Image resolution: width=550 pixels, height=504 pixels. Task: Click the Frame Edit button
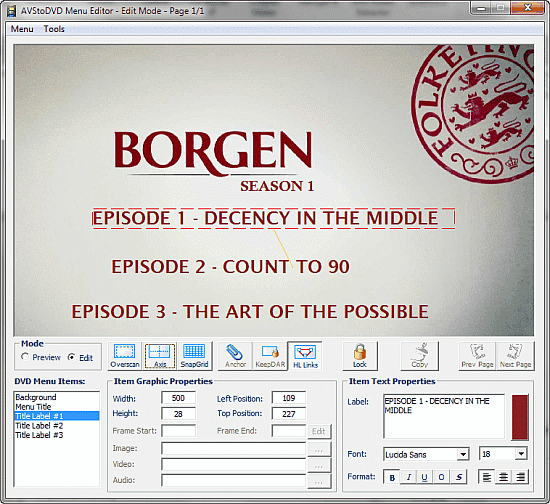point(319,431)
